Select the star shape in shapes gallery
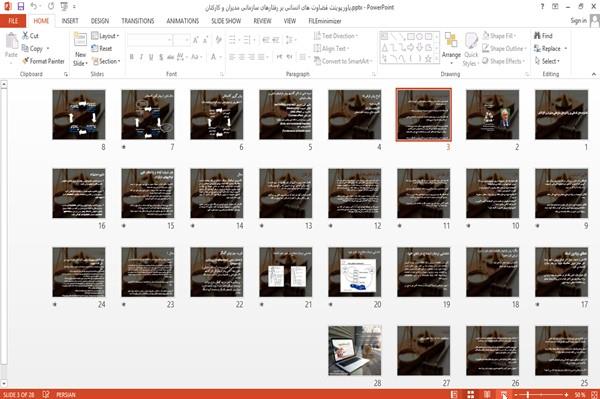 point(428,59)
